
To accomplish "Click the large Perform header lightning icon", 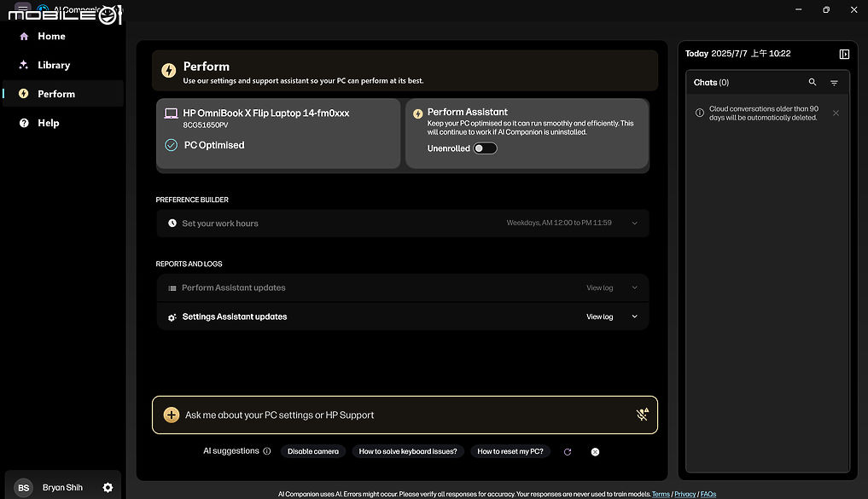I will (x=169, y=70).
